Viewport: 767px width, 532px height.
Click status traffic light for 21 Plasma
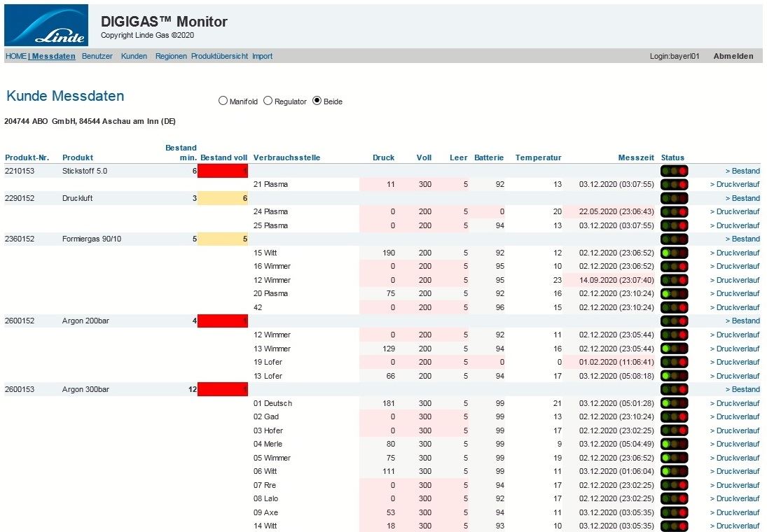(674, 185)
